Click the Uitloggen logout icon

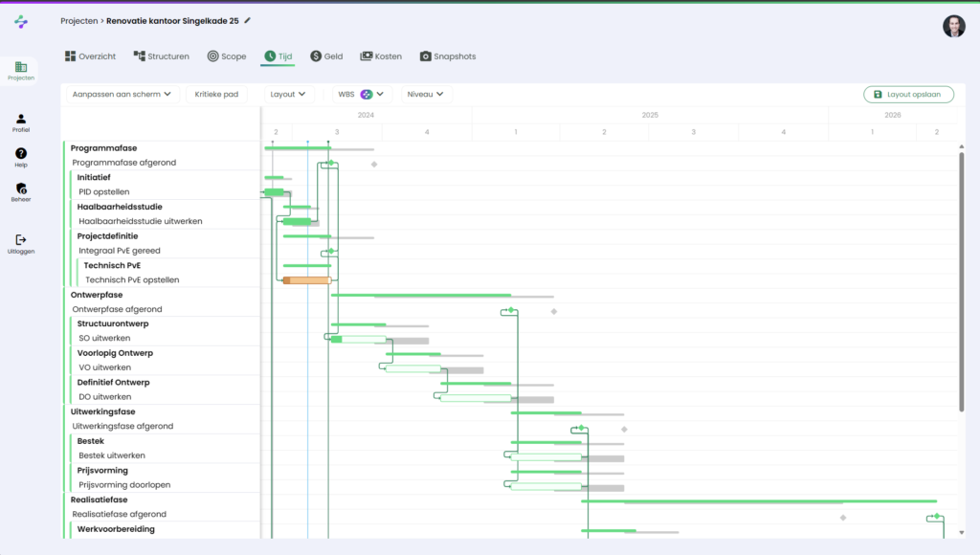21,243
